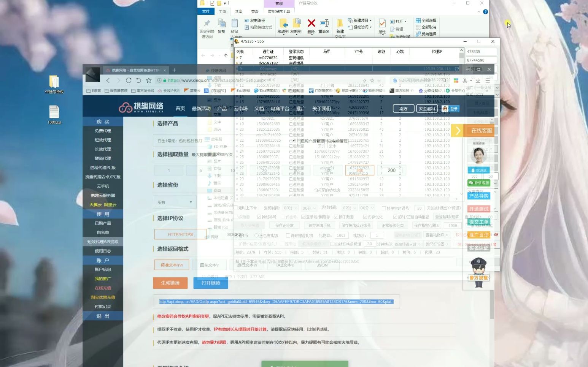Image resolution: width=588 pixels, height=367 pixels.
Task: Click the orange 生成链接 button
Action: click(x=170, y=283)
